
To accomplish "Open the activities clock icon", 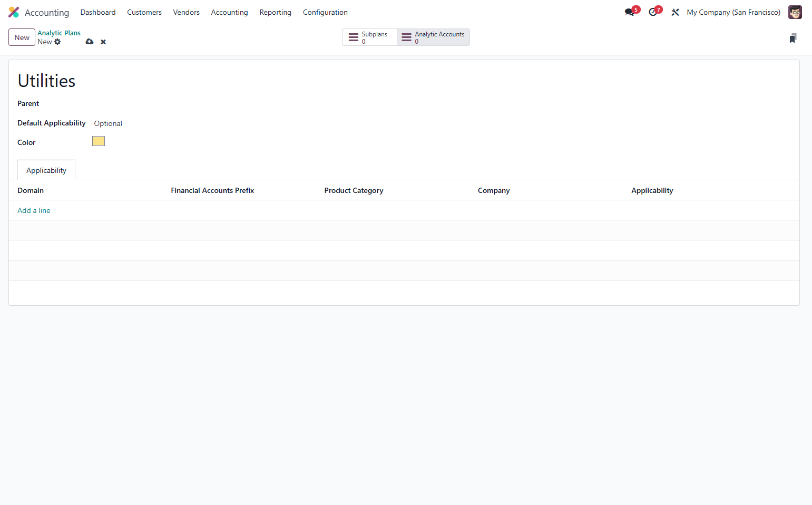I will click(x=654, y=12).
